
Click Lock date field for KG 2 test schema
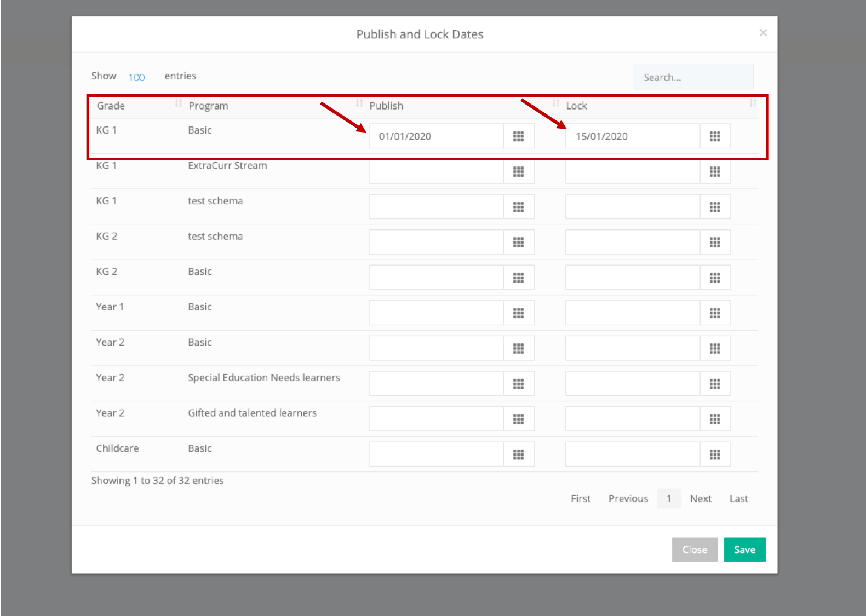[633, 243]
